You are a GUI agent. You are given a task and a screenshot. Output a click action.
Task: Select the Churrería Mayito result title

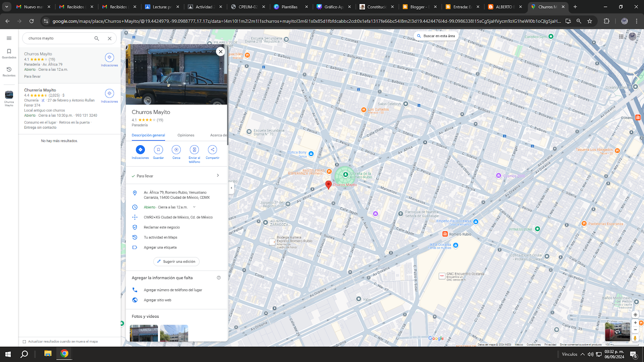pyautogui.click(x=40, y=90)
